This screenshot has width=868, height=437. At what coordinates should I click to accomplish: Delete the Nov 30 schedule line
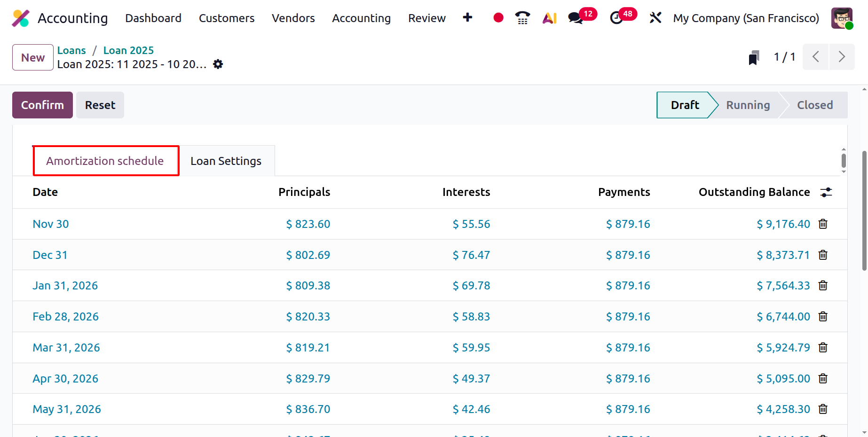pos(823,224)
